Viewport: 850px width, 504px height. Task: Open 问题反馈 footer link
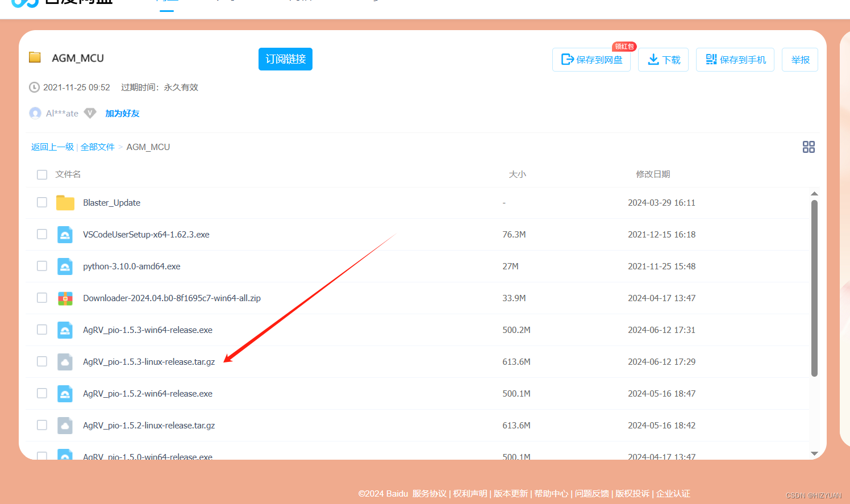(x=591, y=494)
